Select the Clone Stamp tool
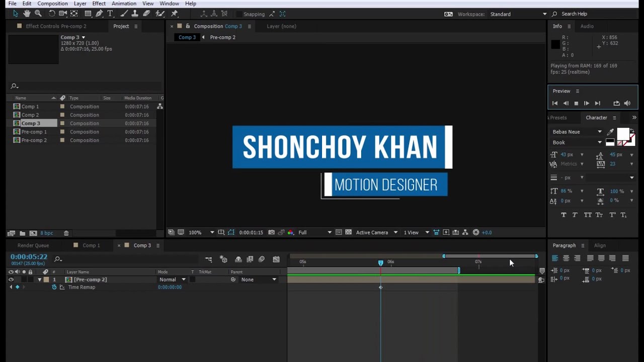The height and width of the screenshot is (362, 644). point(135,14)
